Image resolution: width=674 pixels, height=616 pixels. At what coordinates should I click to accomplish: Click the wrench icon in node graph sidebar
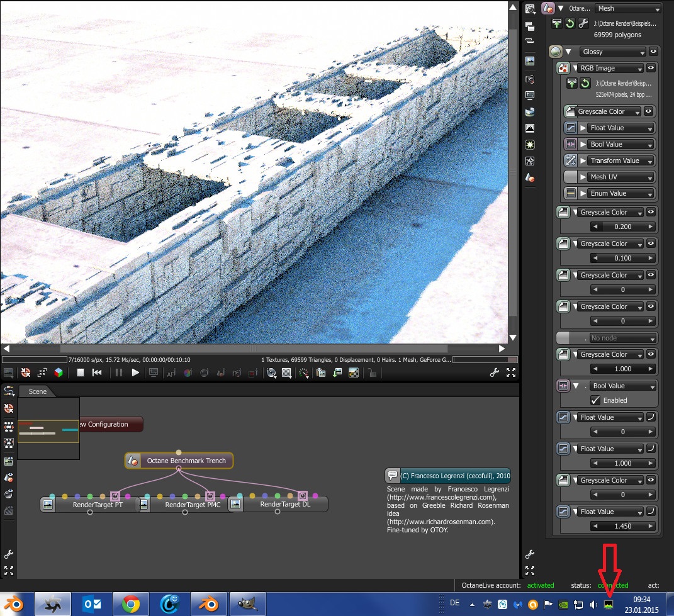[9, 554]
